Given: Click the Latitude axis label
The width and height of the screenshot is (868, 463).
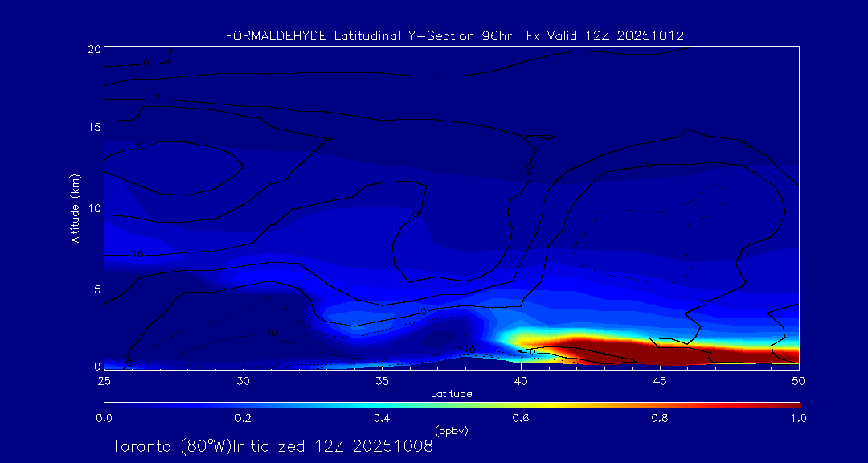Looking at the screenshot, I should [x=451, y=393].
